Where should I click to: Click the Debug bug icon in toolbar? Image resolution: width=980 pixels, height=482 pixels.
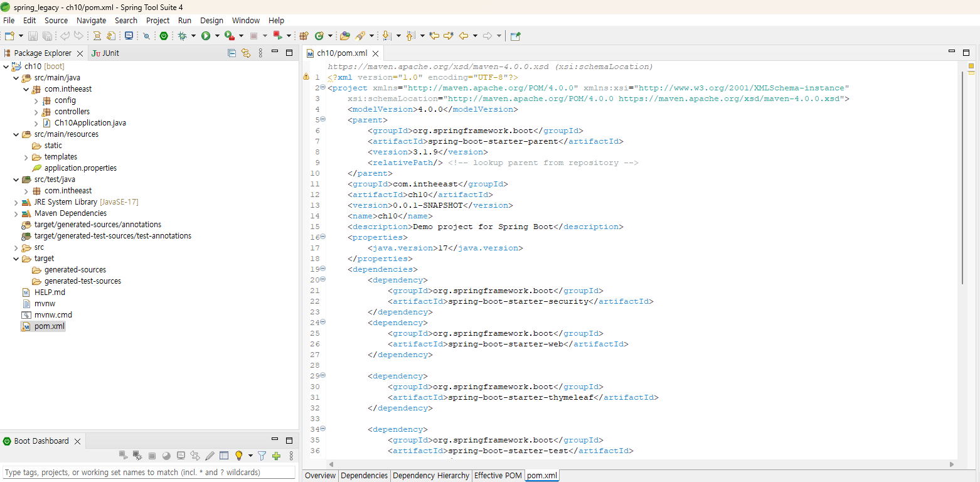pyautogui.click(x=182, y=36)
